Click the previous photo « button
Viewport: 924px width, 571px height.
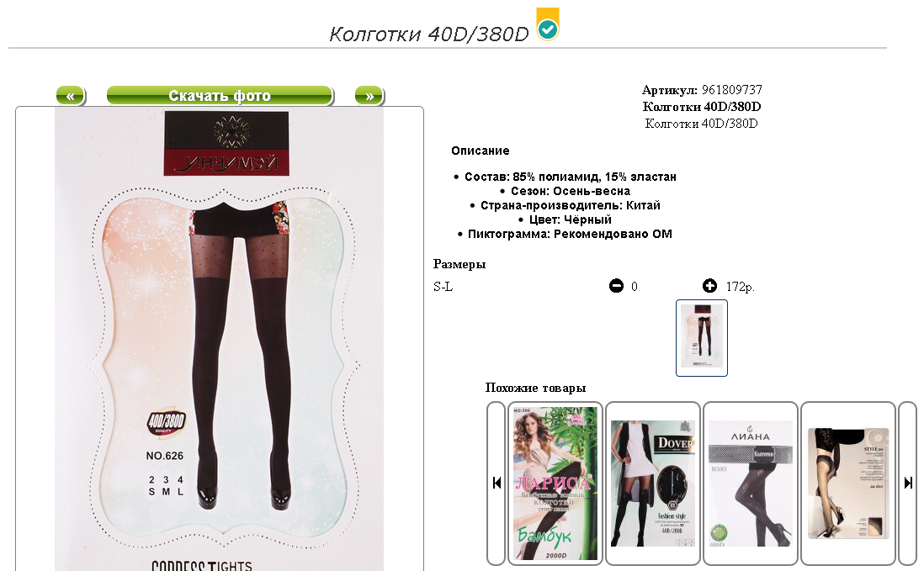71,95
